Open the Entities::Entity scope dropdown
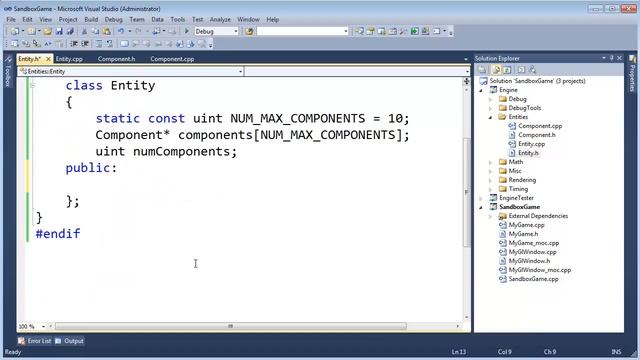Screen dimensions: 640x360 240,71
